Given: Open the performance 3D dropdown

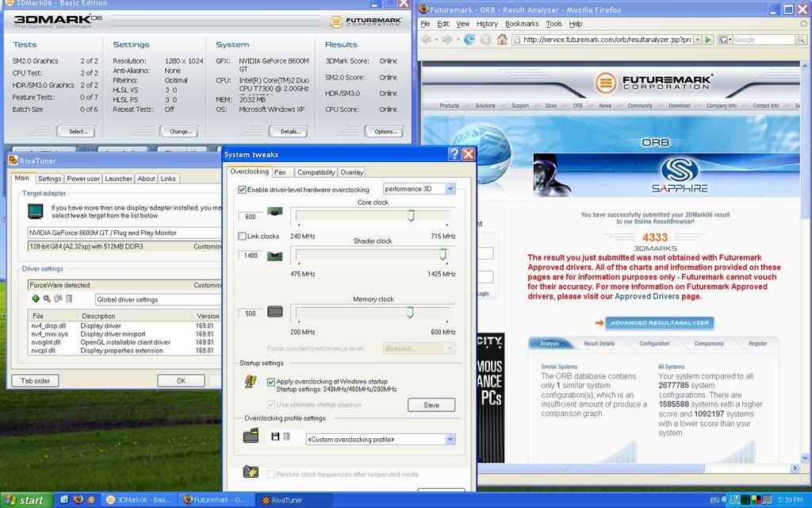Looking at the screenshot, I should point(450,189).
